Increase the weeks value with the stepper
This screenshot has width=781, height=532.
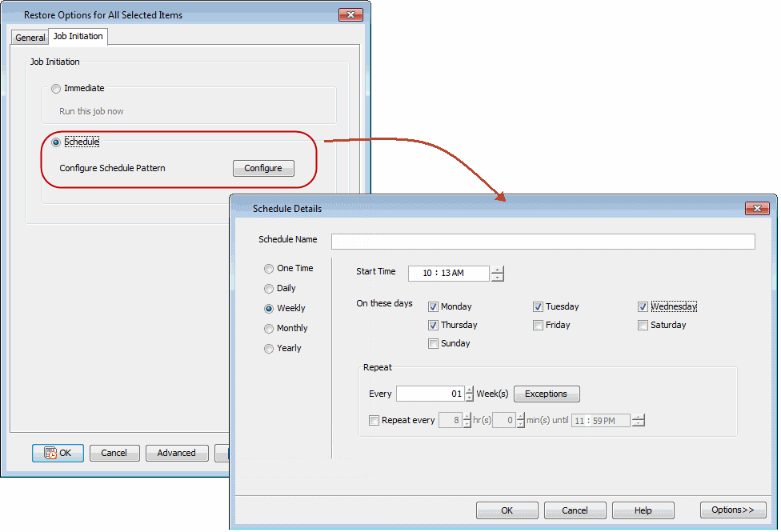469,390
